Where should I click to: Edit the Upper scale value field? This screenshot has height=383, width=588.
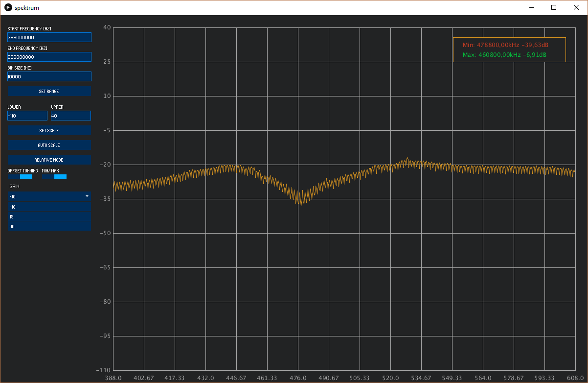point(71,116)
